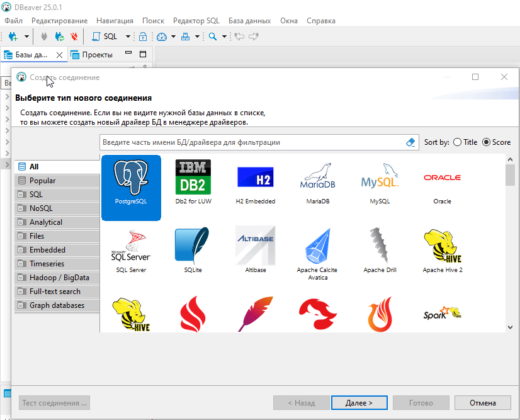Filter drivers by Embedded category
The width and height of the screenshot is (520, 420).
[x=57, y=250]
